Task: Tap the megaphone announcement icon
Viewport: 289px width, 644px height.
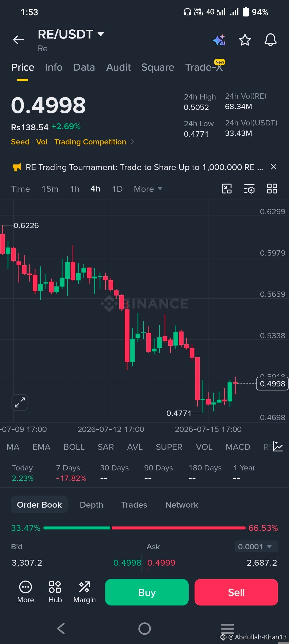Action: tap(17, 167)
